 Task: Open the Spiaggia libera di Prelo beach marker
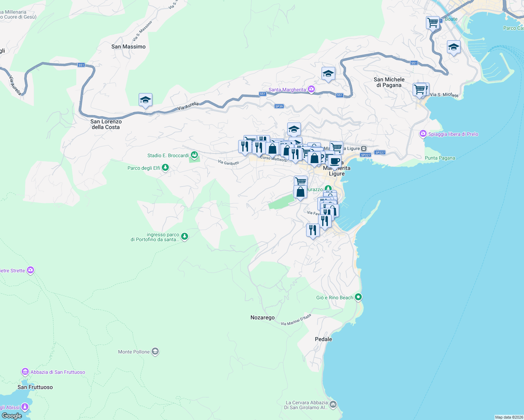422,133
